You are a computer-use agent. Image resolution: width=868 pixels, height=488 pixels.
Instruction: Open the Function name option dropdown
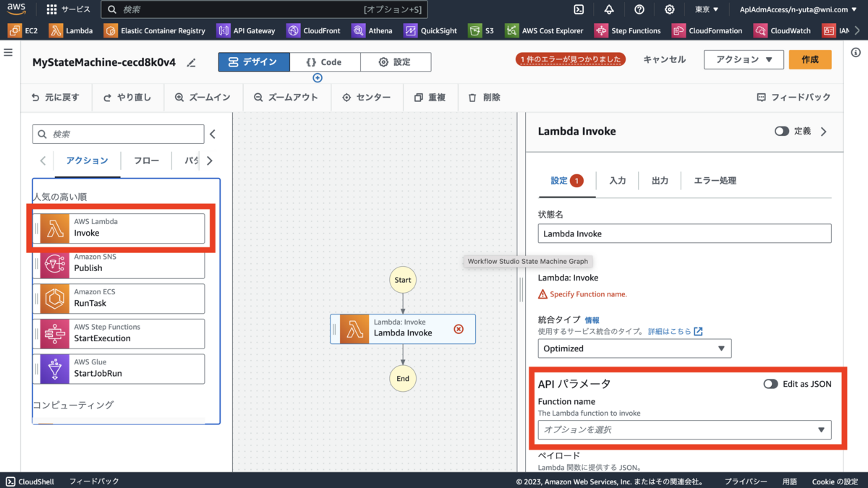(684, 430)
